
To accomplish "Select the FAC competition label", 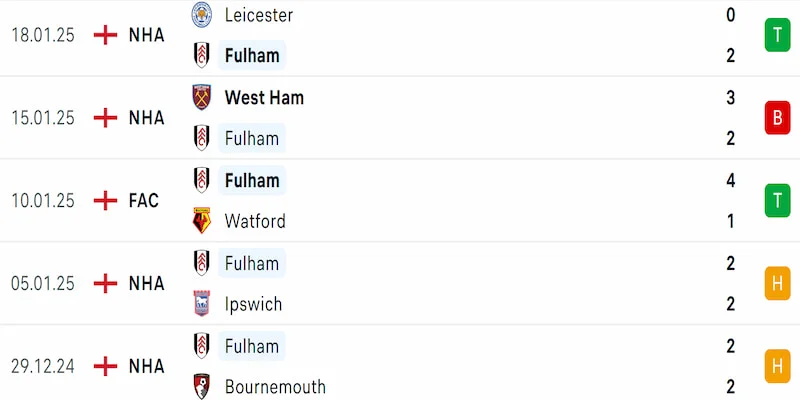I will 144,201.
